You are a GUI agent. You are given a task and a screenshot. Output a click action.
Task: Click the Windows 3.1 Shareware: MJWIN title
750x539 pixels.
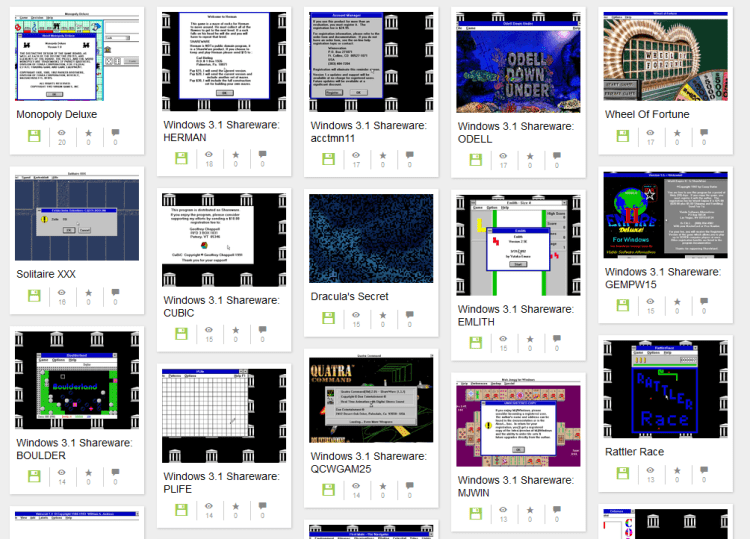pos(516,486)
